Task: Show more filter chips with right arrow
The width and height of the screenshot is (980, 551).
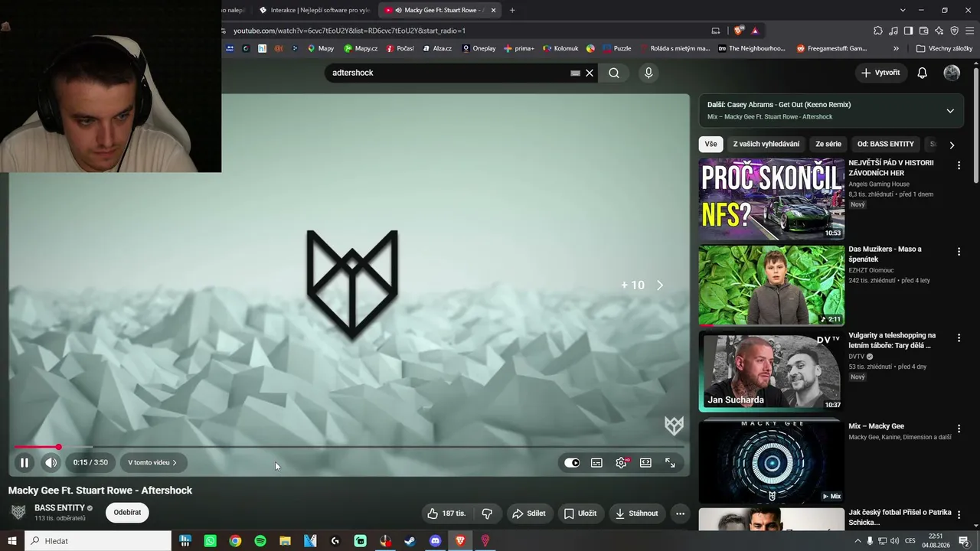Action: coord(952,145)
